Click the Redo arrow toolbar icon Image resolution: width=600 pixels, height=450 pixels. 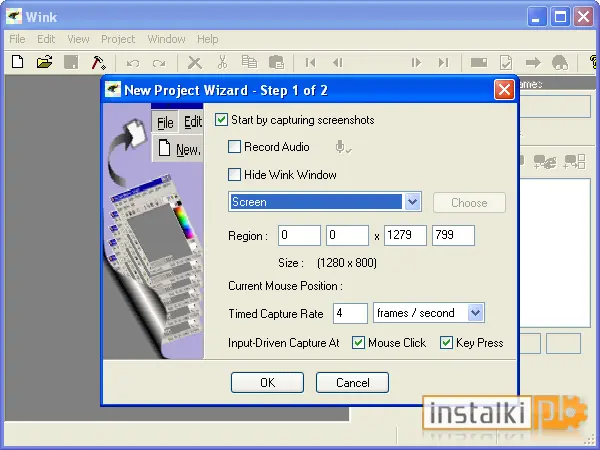tap(159, 63)
